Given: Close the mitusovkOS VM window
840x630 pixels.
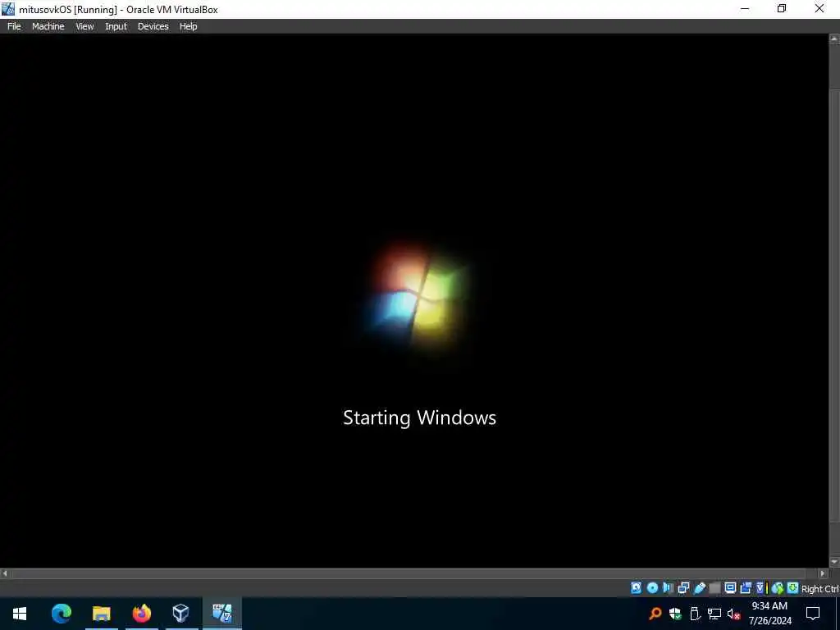Looking at the screenshot, I should [x=819, y=9].
